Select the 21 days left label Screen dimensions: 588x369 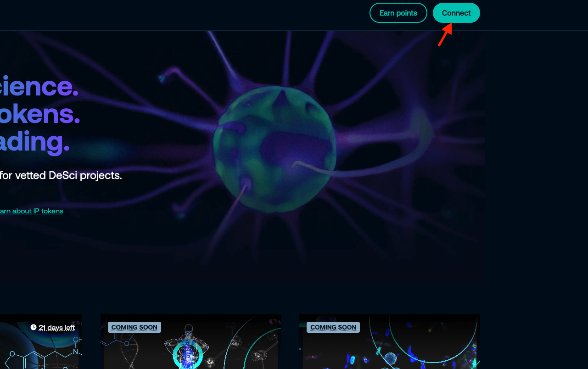56,328
